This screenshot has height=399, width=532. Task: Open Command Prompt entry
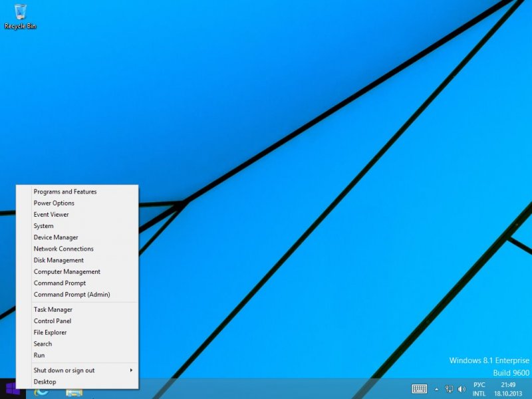77,283
